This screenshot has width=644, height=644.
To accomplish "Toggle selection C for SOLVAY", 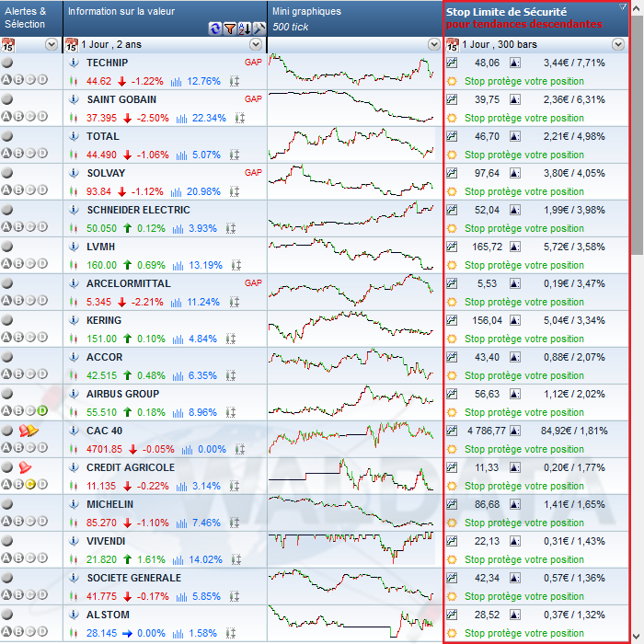I will (30, 190).
